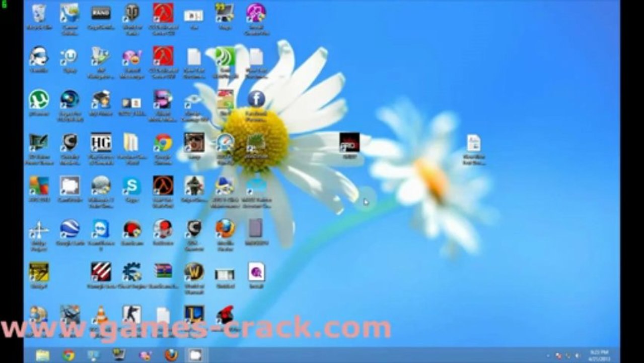Image resolution: width=644 pixels, height=363 pixels.
Task: Open the VLC media player cone icon
Action: (x=101, y=315)
